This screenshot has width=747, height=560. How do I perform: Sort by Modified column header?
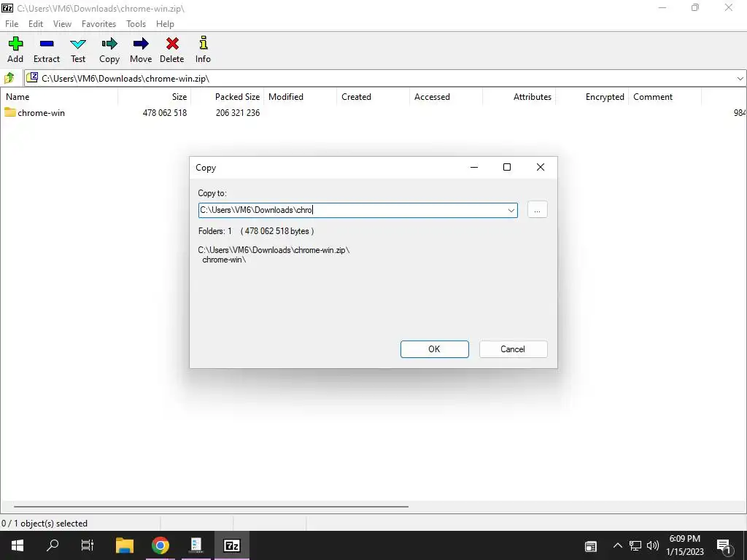[x=300, y=97]
